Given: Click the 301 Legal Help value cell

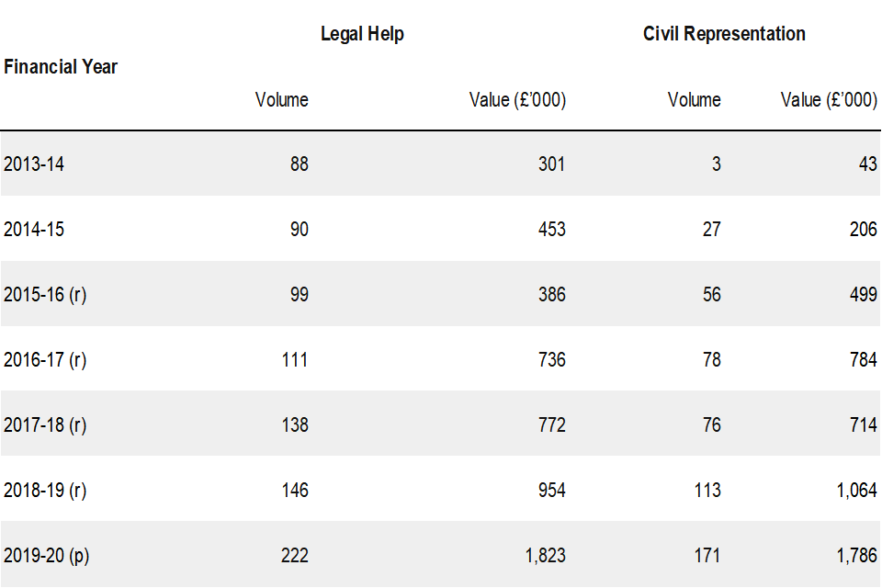Looking at the screenshot, I should (552, 164).
